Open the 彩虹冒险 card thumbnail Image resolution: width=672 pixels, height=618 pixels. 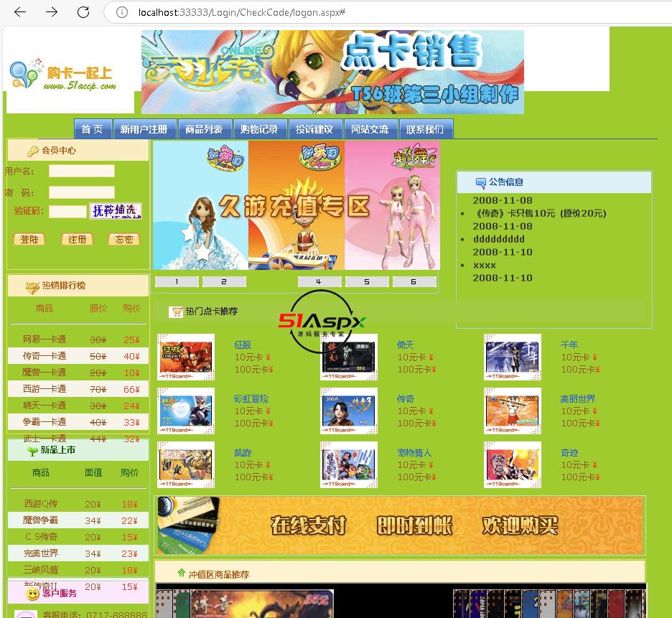click(x=186, y=411)
